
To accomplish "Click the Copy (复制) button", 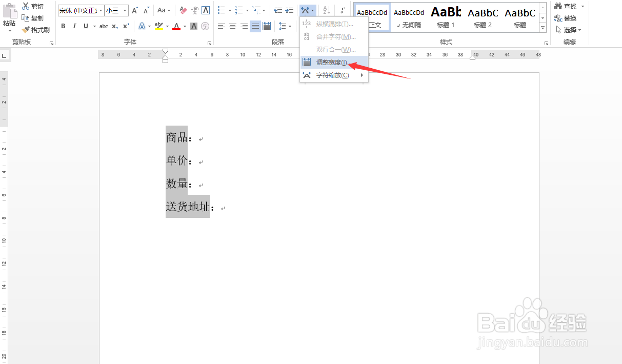I will pos(33,18).
